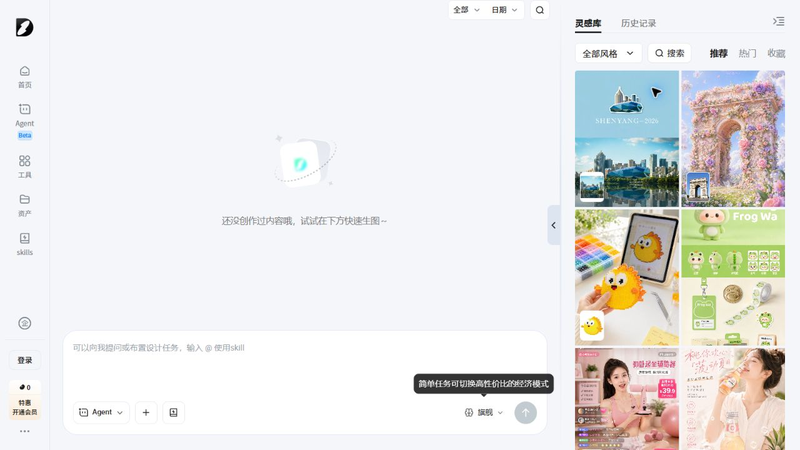
Task: Click the app logo at top left
Action: (24, 27)
